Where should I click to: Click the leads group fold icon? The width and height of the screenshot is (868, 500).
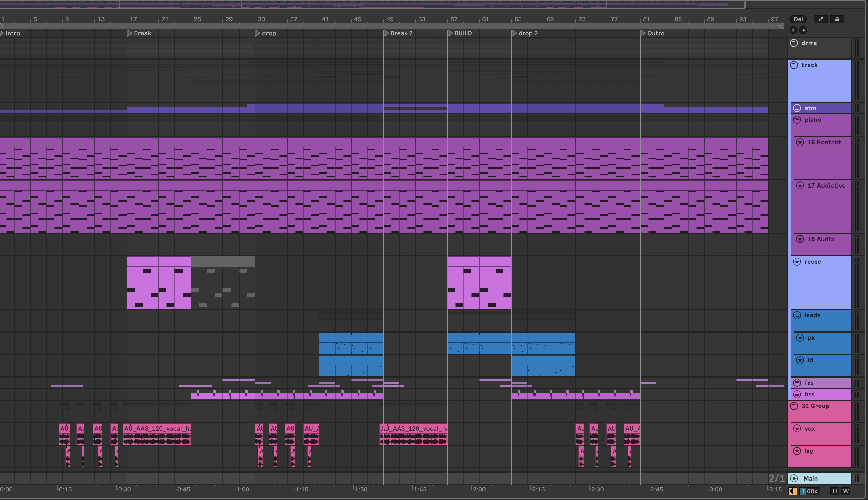[797, 315]
